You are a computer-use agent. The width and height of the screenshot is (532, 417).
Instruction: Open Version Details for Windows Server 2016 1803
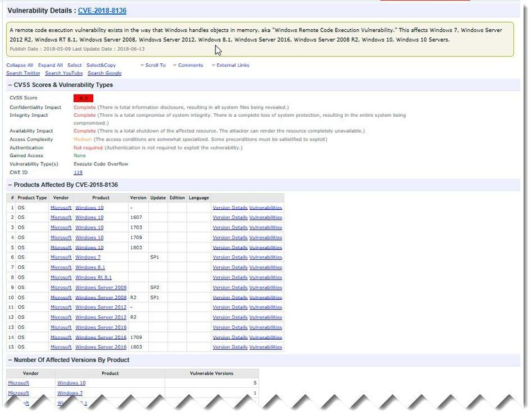[230, 347]
